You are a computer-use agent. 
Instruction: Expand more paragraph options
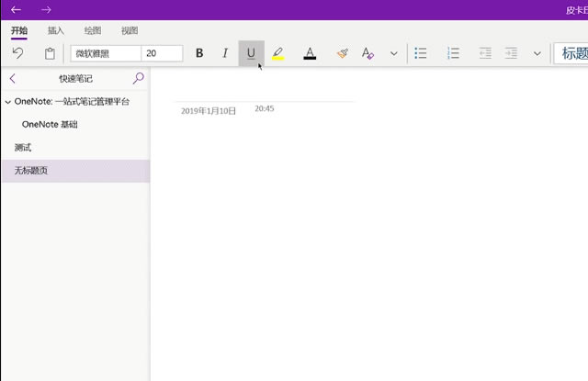coord(537,53)
